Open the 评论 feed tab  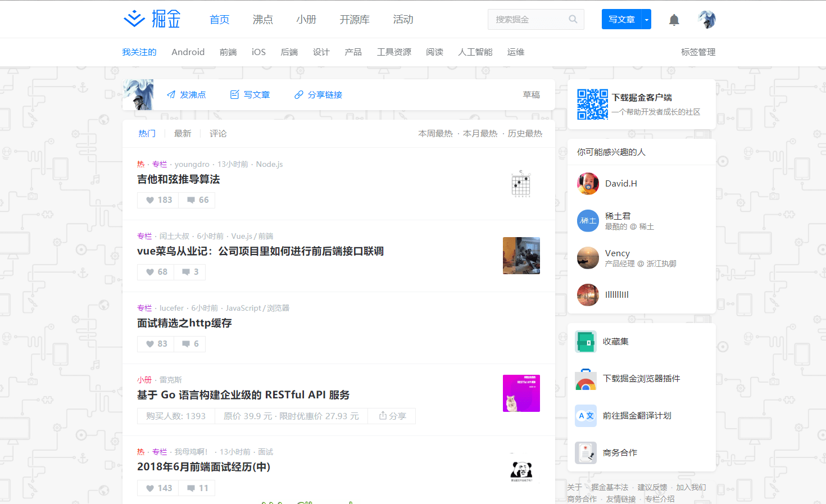[x=218, y=133]
